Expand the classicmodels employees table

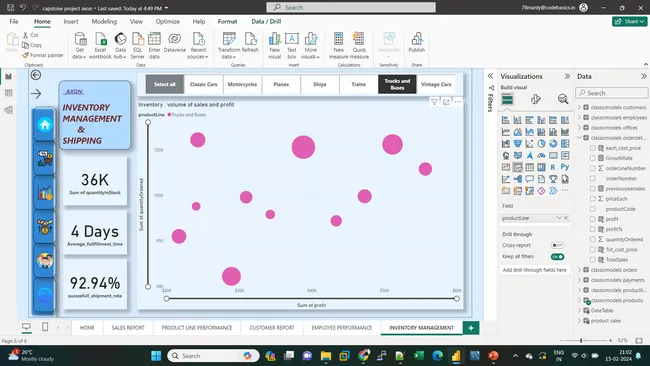(x=580, y=117)
